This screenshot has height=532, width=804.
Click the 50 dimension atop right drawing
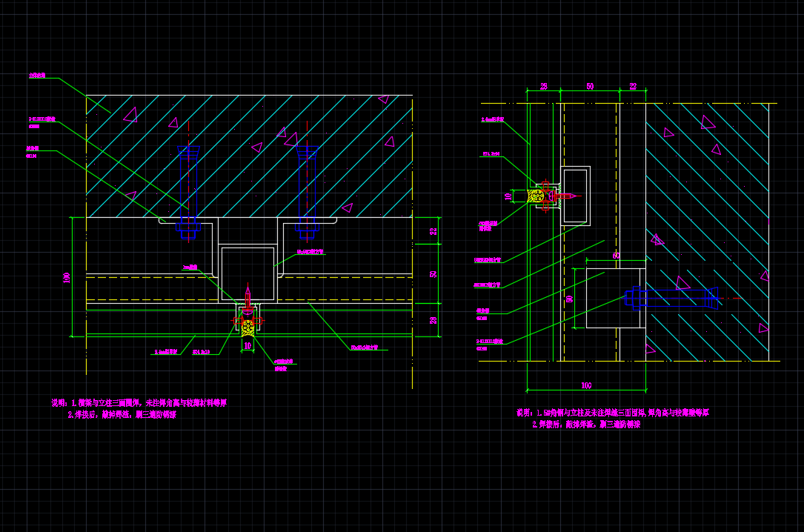pyautogui.click(x=590, y=87)
